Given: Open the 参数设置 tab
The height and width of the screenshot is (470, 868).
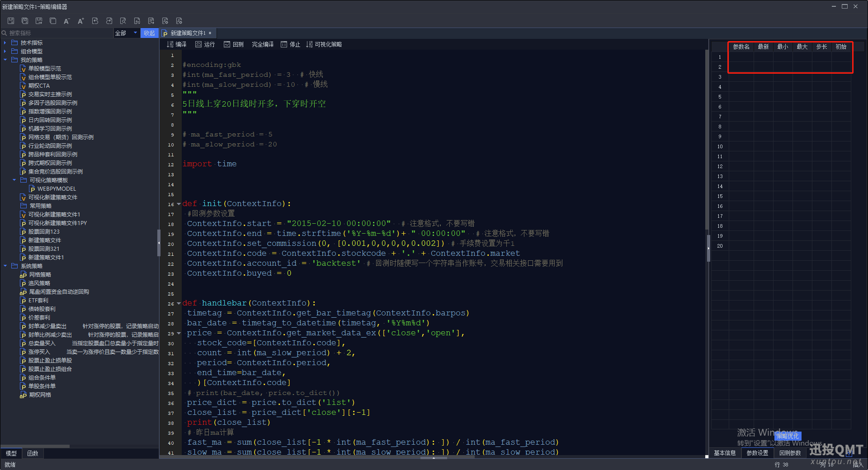Looking at the screenshot, I should (757, 452).
